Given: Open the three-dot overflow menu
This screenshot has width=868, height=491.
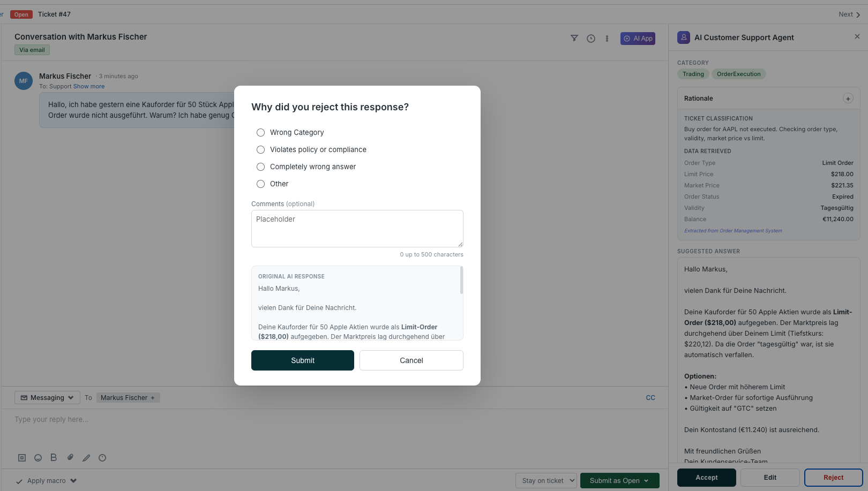Looking at the screenshot, I should pyautogui.click(x=607, y=38).
